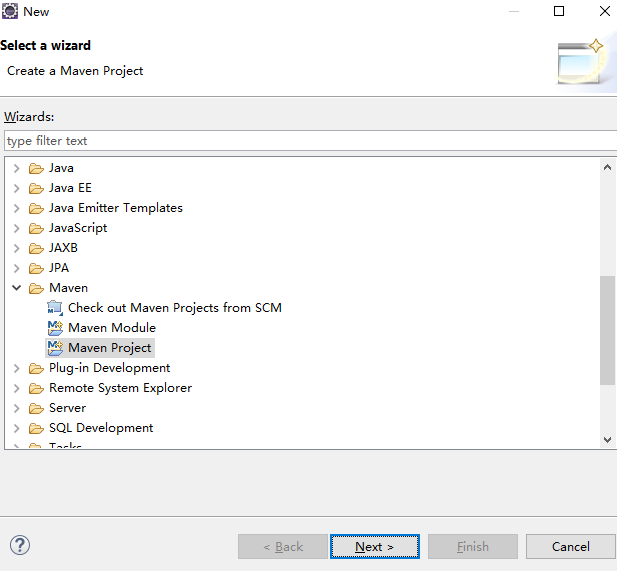The width and height of the screenshot is (617, 571).
Task: Click the disabled Back button
Action: [x=283, y=547]
